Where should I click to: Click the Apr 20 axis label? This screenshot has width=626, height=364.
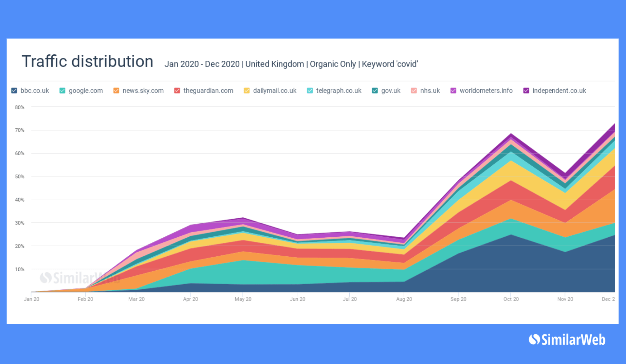(190, 299)
